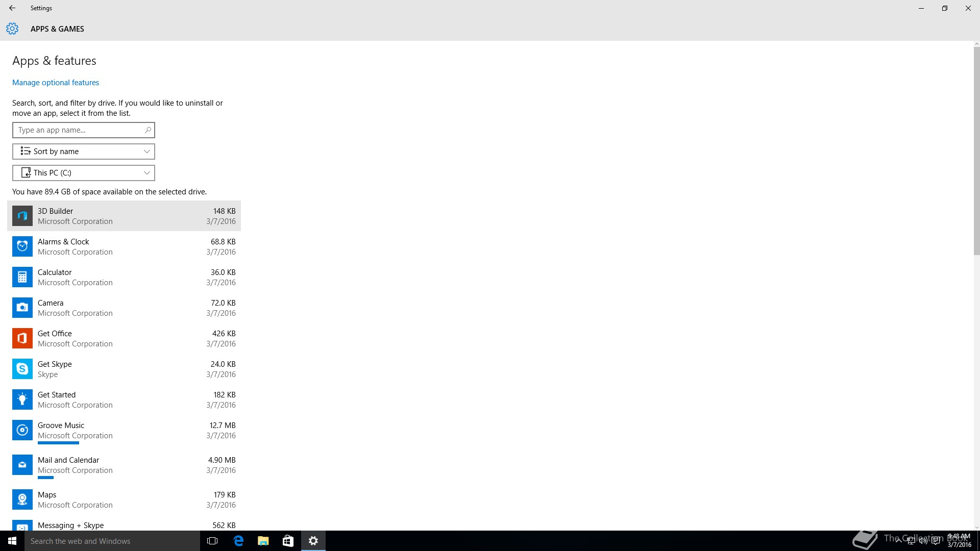Click the taskbar search box
This screenshot has height=551, width=980.
pos(112,541)
